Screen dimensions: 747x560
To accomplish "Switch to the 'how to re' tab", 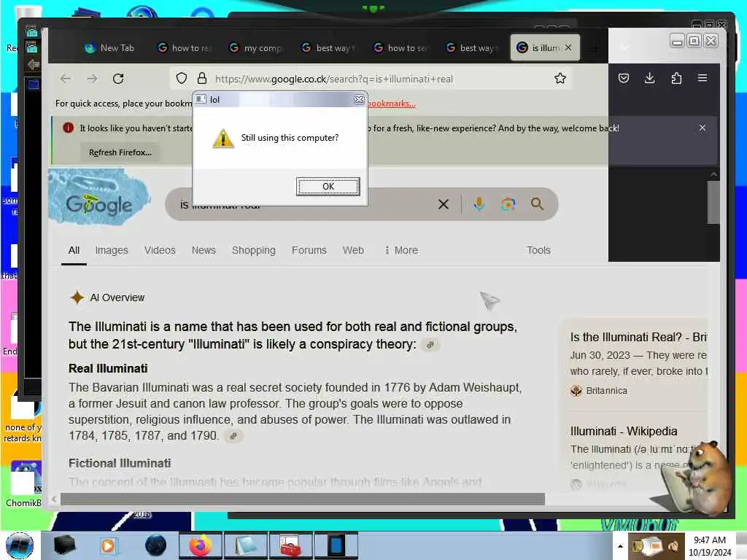I will click(183, 47).
